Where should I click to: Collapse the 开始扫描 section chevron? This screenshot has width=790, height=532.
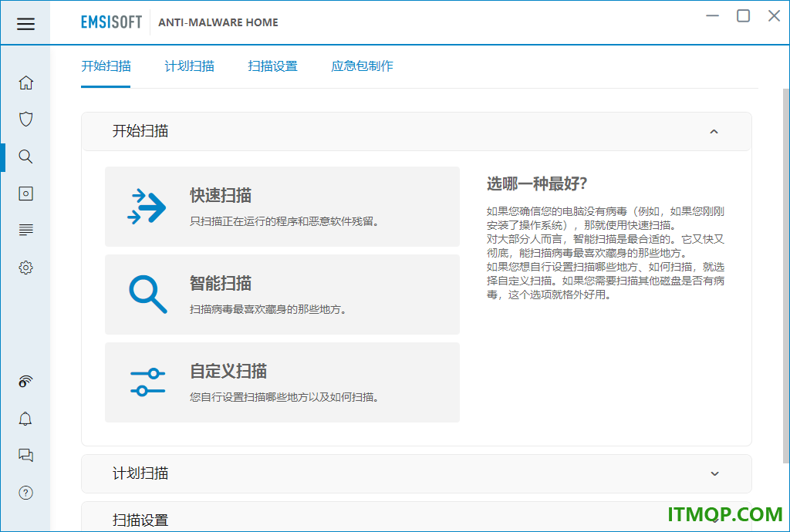[714, 132]
